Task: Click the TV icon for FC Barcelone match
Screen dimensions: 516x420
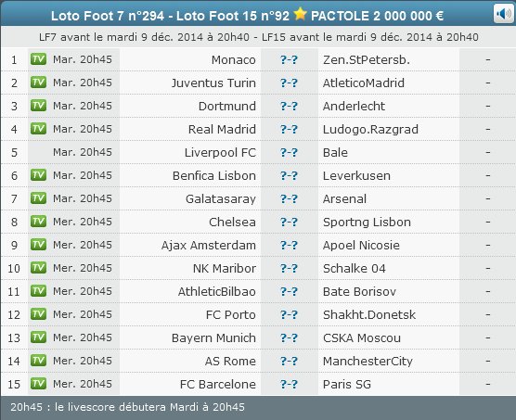Action: tap(38, 384)
